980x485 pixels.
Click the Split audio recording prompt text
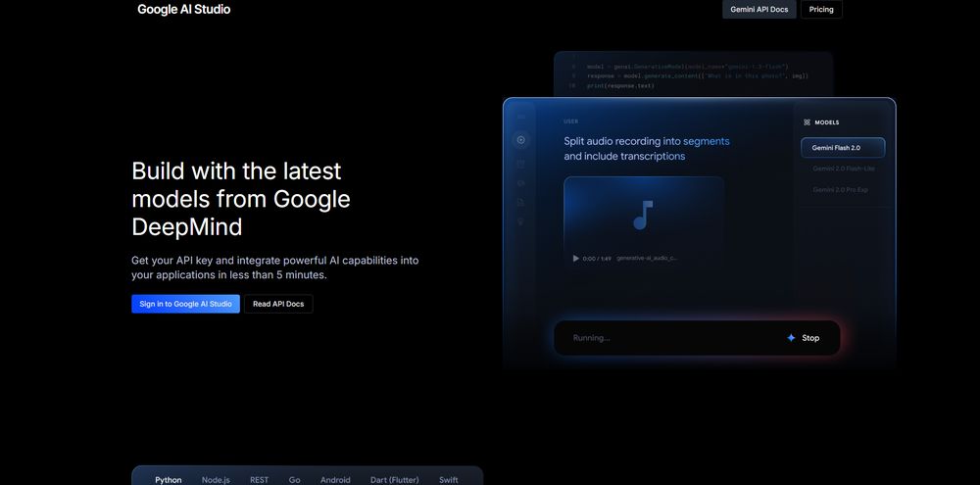pyautogui.click(x=647, y=149)
